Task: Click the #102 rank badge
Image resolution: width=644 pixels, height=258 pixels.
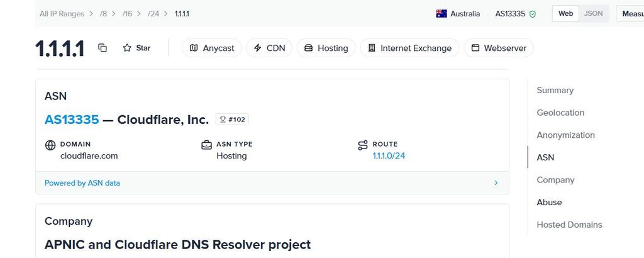Action: (x=232, y=120)
